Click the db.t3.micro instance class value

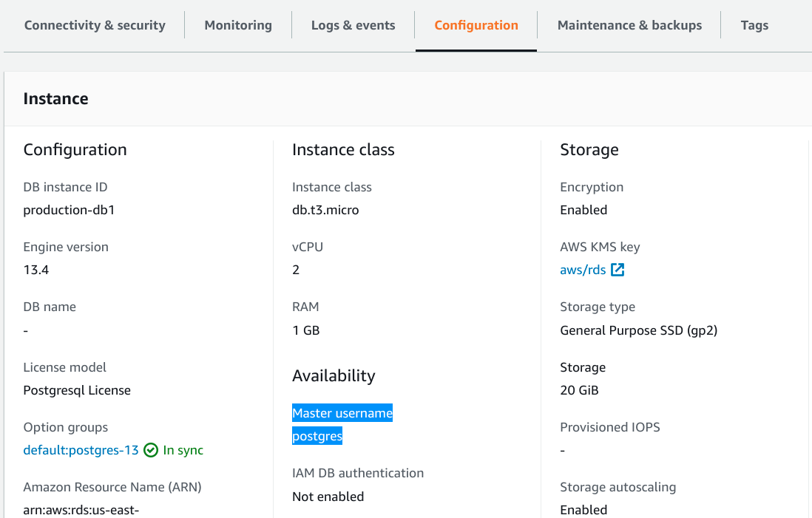pyautogui.click(x=325, y=210)
